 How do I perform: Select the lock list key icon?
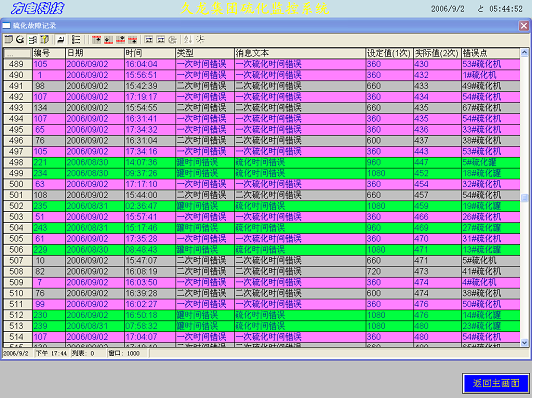coord(45,40)
